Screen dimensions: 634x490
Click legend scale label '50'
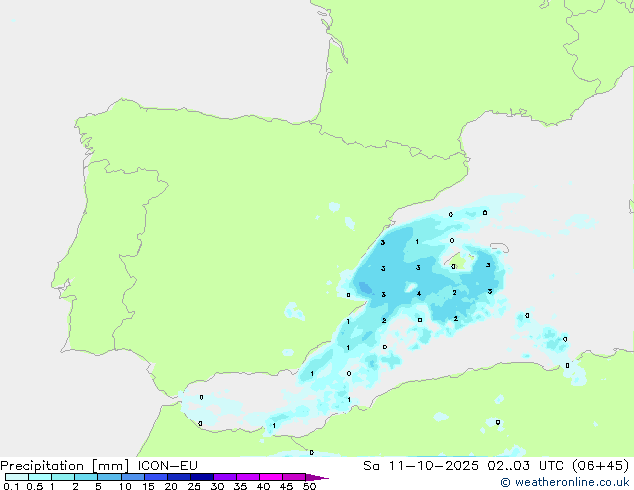click(x=309, y=486)
